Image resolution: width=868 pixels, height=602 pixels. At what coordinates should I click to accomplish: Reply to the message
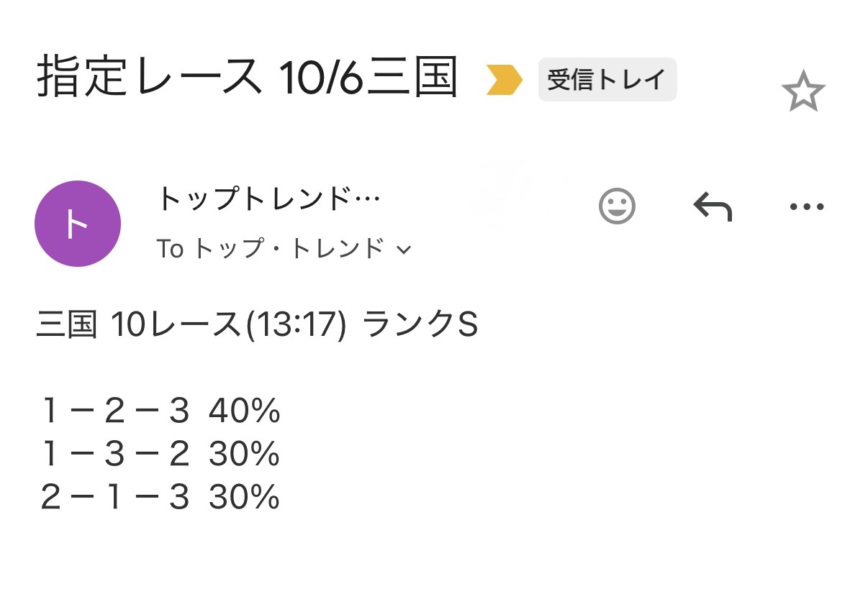coord(712,207)
